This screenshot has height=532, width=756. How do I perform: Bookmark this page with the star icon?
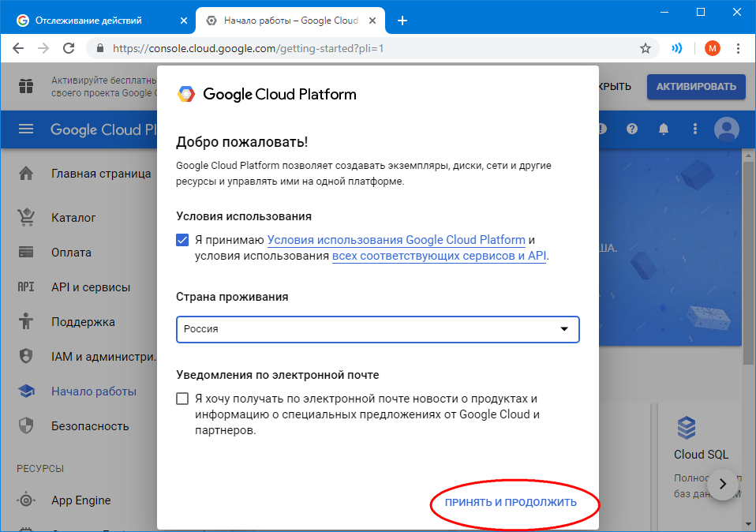pos(645,48)
